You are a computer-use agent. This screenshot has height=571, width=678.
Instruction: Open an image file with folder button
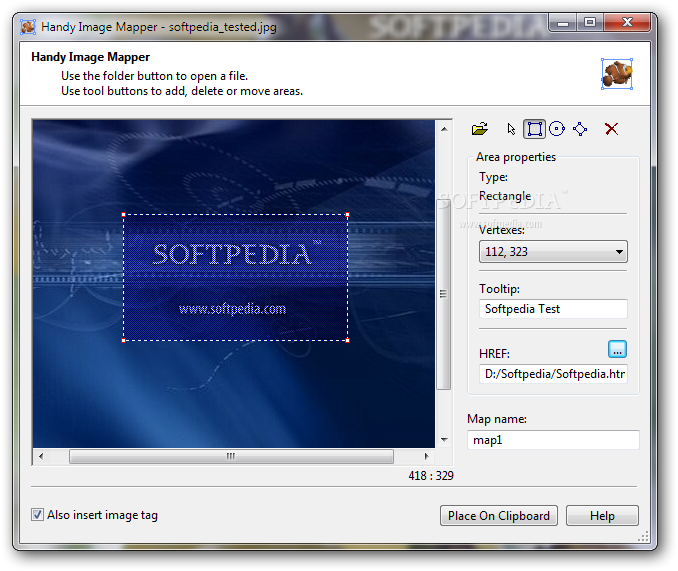480,129
